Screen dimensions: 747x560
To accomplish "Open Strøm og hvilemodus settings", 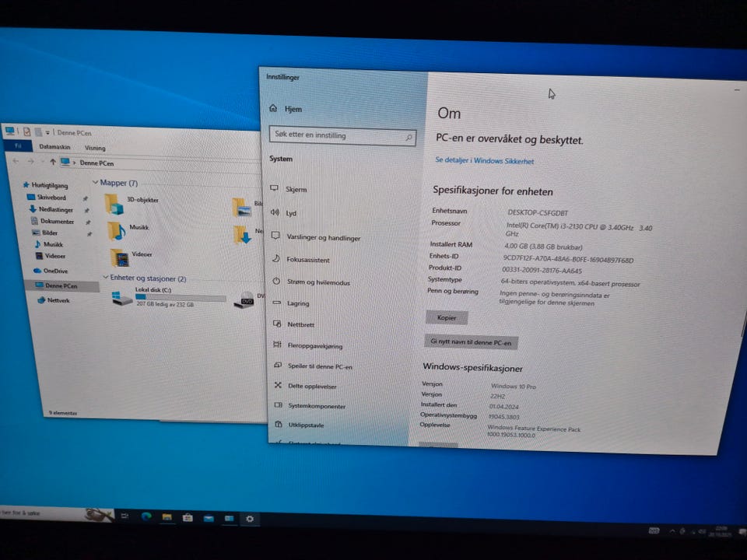I will click(311, 282).
